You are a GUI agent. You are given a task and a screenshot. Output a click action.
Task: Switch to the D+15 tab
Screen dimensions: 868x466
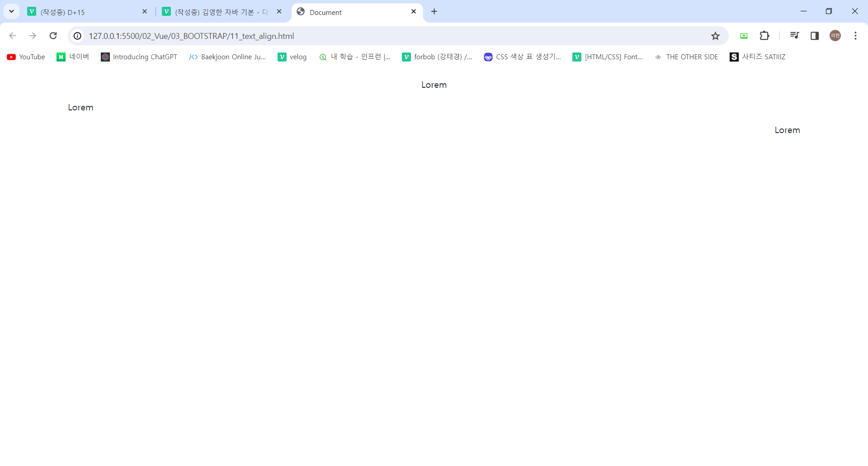point(86,12)
